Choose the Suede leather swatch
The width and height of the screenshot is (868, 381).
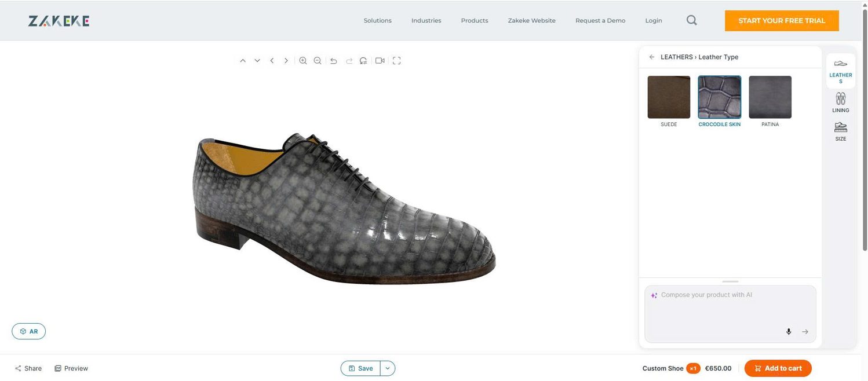point(669,97)
